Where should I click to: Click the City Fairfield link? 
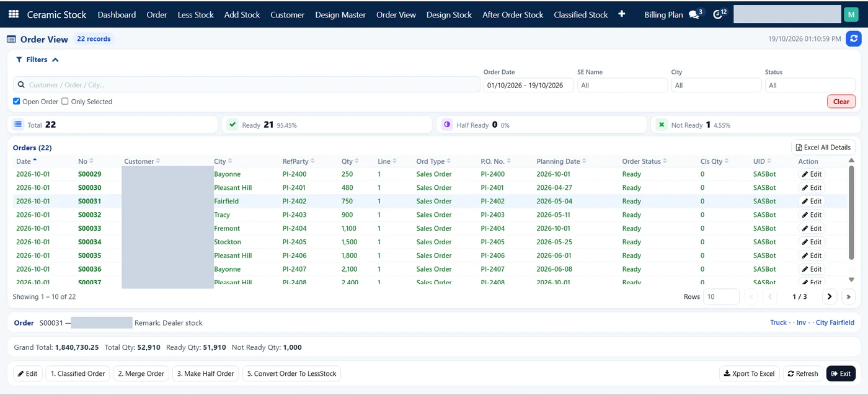[835, 322]
